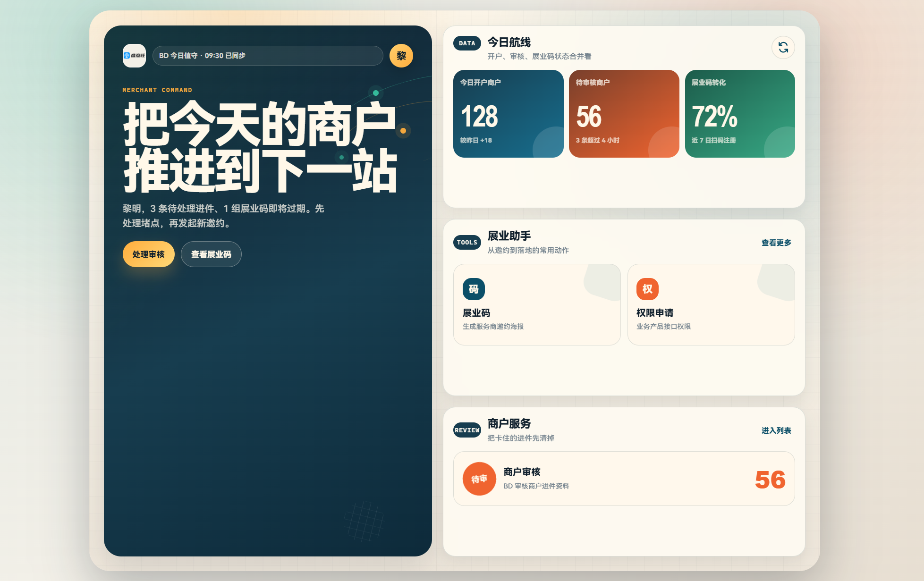This screenshot has width=924, height=581.
Task: Click the 开户、审核、展业码状态合并看 subtitle
Action: (x=539, y=57)
